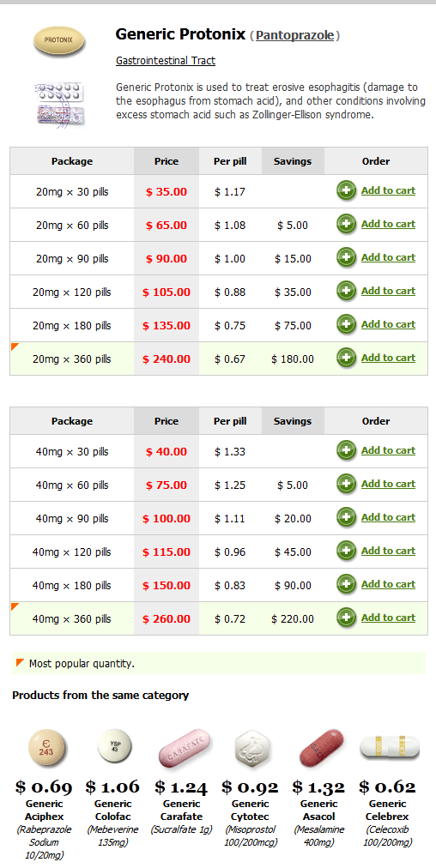Screen dimensions: 436x868
Task: Open the Generic Celebrex product name
Action: pos(387,810)
